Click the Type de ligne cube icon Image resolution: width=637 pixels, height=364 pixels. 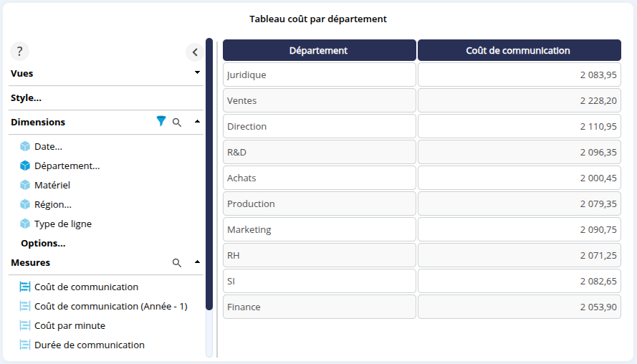(x=25, y=224)
